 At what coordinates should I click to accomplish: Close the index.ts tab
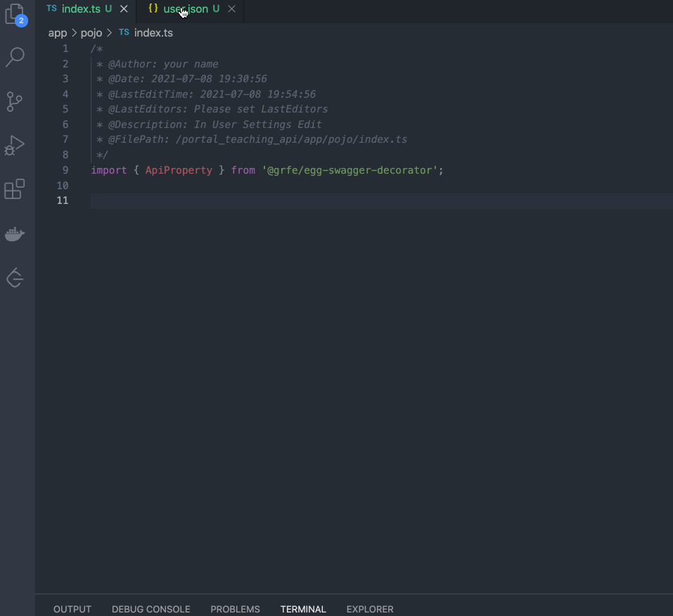click(x=124, y=9)
